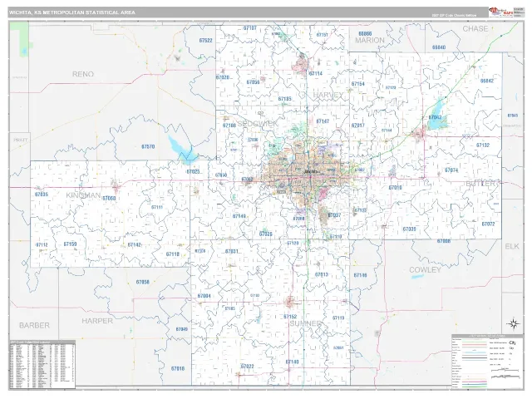Select the CHASE county label
The width and height of the screenshot is (532, 399).
pyautogui.click(x=475, y=29)
